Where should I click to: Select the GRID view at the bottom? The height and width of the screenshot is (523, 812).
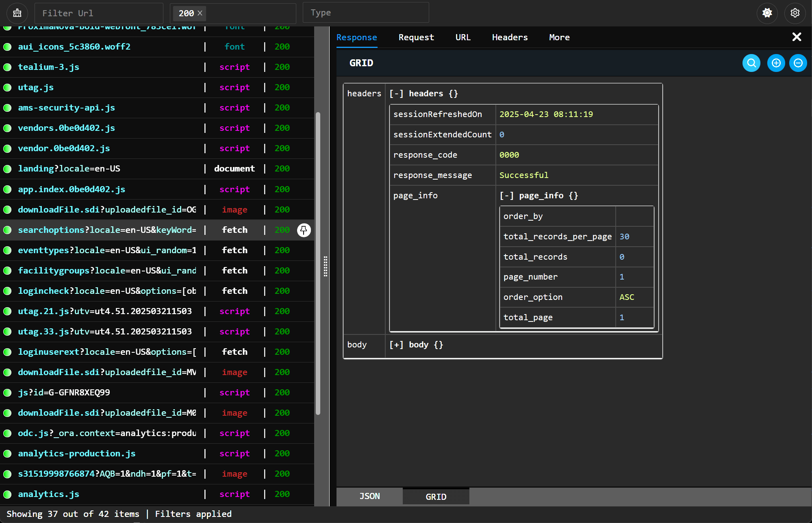(436, 497)
